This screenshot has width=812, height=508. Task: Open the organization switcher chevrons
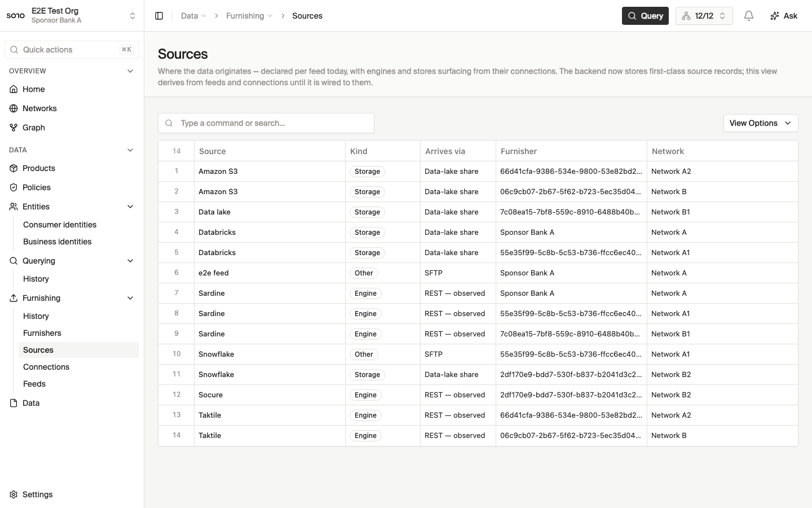click(133, 16)
